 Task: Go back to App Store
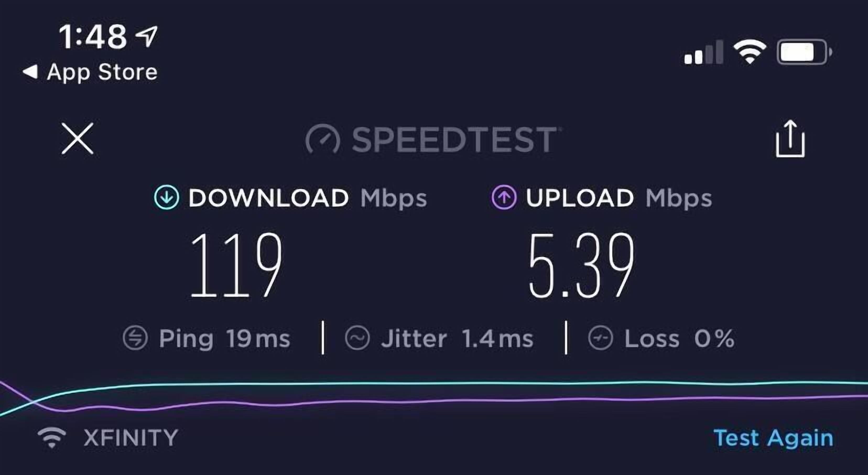coord(90,72)
